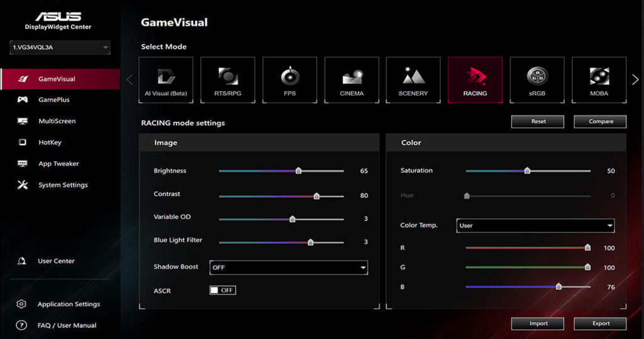Switch to sRGB mode

pos(537,80)
